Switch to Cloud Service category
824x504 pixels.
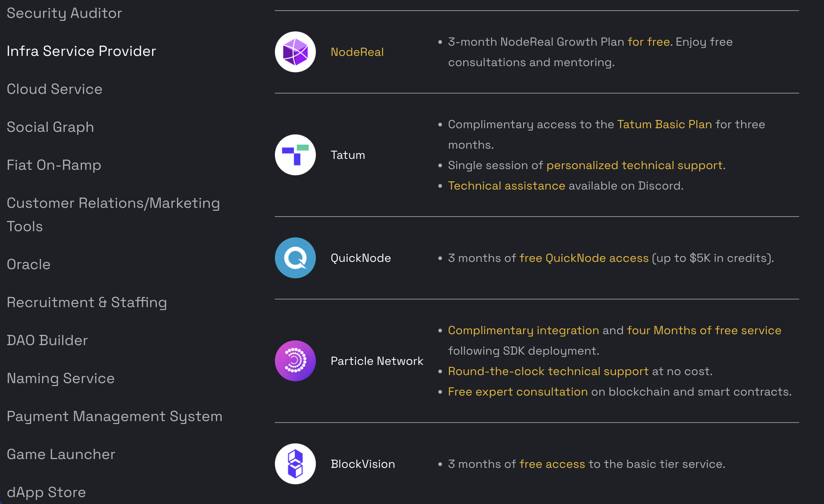click(x=54, y=89)
